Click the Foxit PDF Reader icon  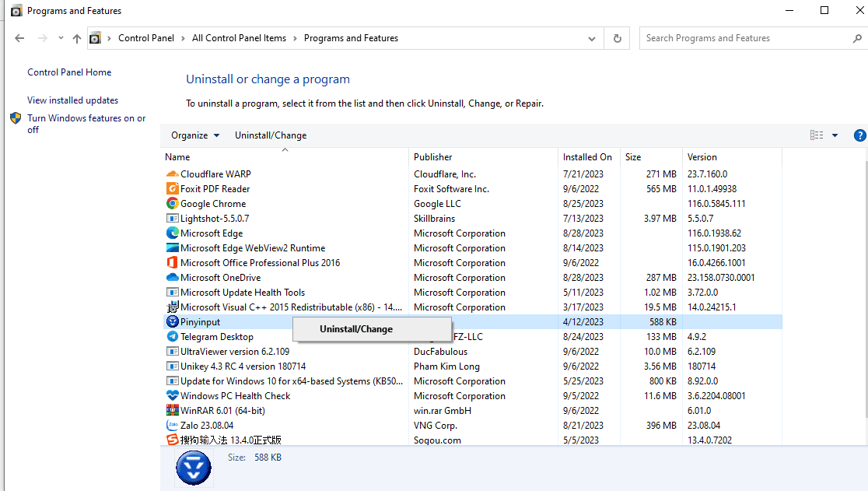(172, 189)
